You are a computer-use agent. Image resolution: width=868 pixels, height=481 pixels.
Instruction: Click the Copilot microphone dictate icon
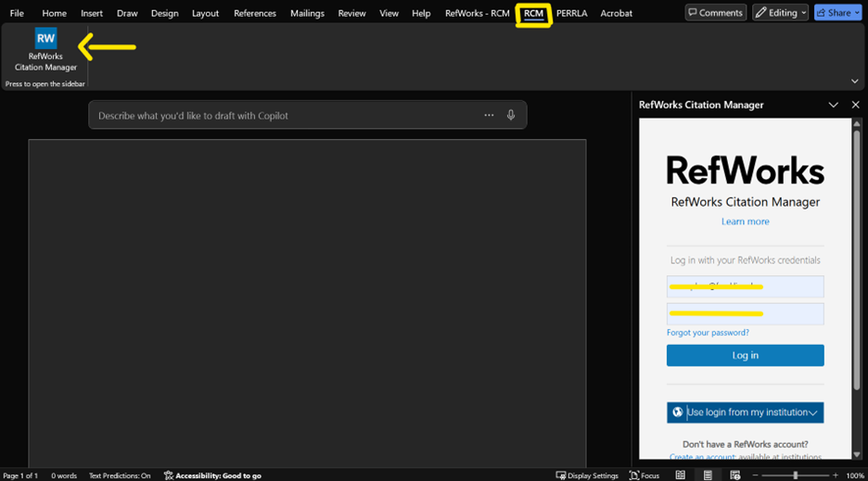point(510,115)
